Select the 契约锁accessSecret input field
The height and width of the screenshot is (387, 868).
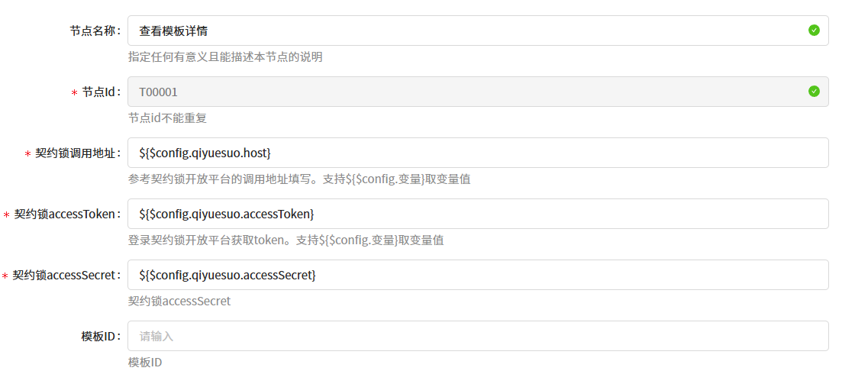tap(477, 275)
